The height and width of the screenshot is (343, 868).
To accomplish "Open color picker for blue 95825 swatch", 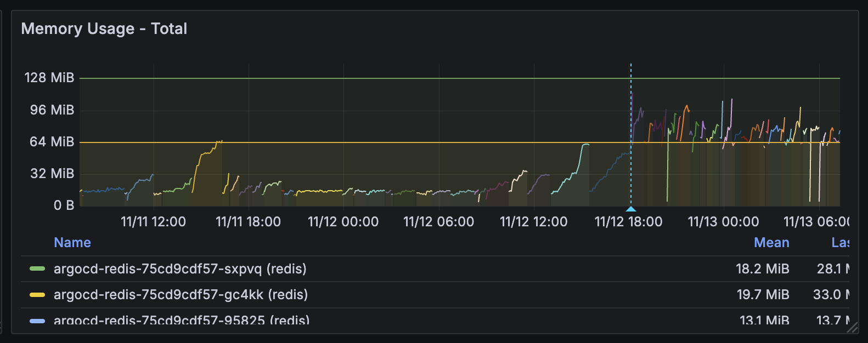I will click(37, 321).
